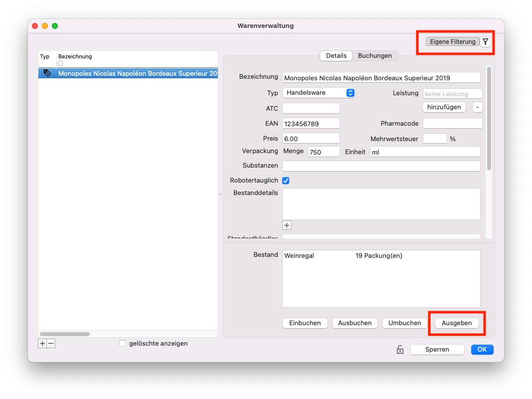Select radio circle under Bezeichnung column
Image resolution: width=532 pixels, height=399 pixels.
(x=60, y=63)
